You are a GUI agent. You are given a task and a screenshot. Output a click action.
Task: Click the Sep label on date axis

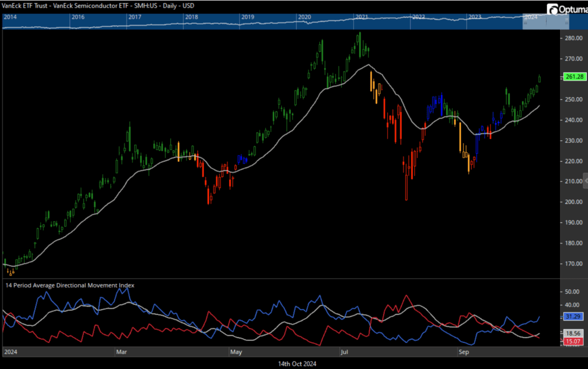pyautogui.click(x=464, y=352)
